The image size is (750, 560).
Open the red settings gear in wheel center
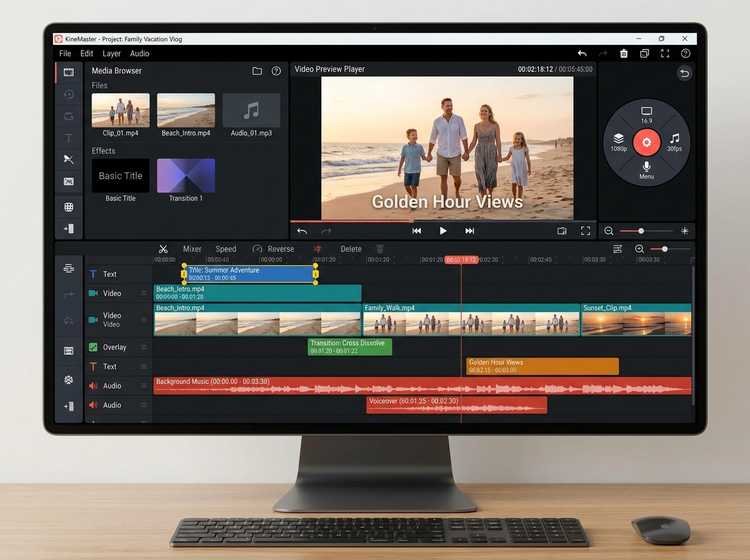coord(646,142)
